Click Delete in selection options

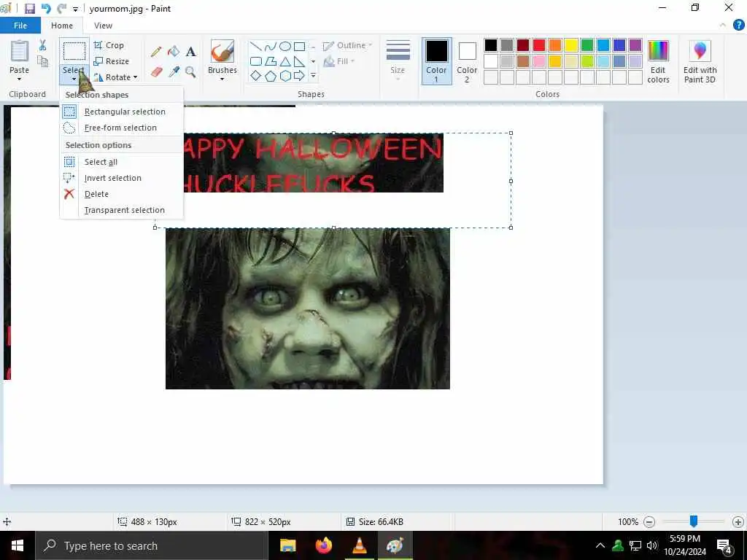pos(122,194)
